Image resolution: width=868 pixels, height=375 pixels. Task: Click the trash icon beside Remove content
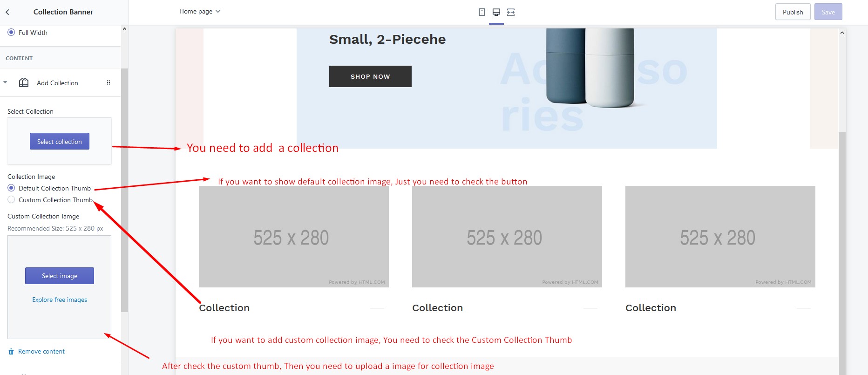11,352
